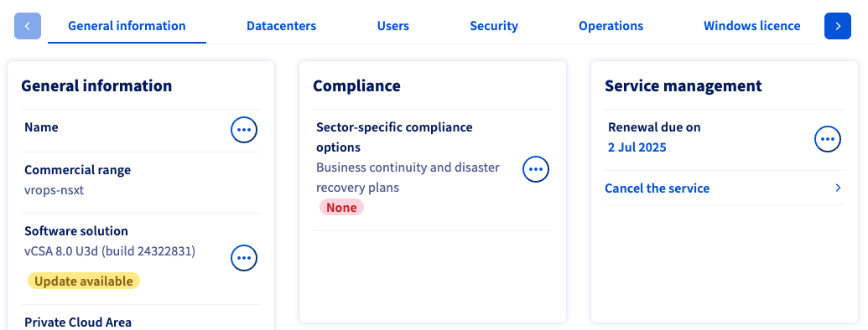Go to the Users tab
Image resolution: width=868 pixels, height=330 pixels.
point(393,26)
